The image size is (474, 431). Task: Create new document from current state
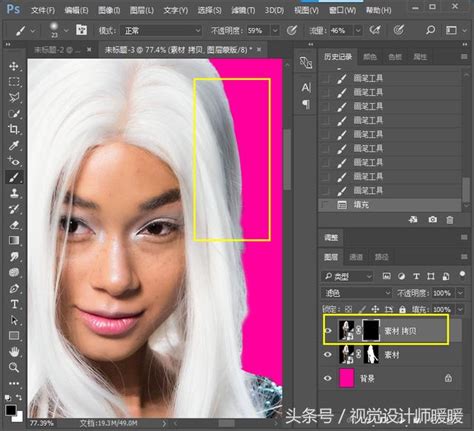pos(413,220)
